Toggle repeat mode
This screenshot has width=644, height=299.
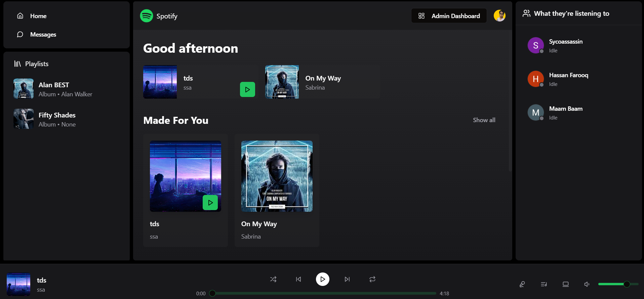pos(372,279)
